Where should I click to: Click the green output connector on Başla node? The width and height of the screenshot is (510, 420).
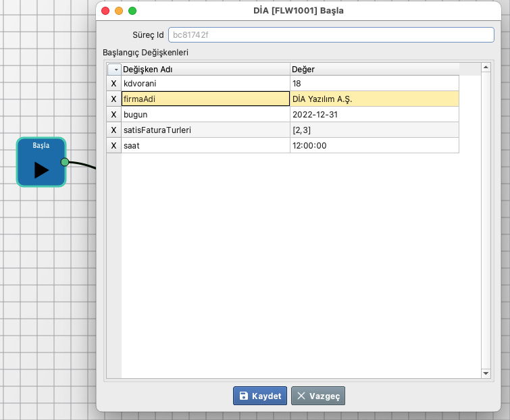tap(65, 162)
